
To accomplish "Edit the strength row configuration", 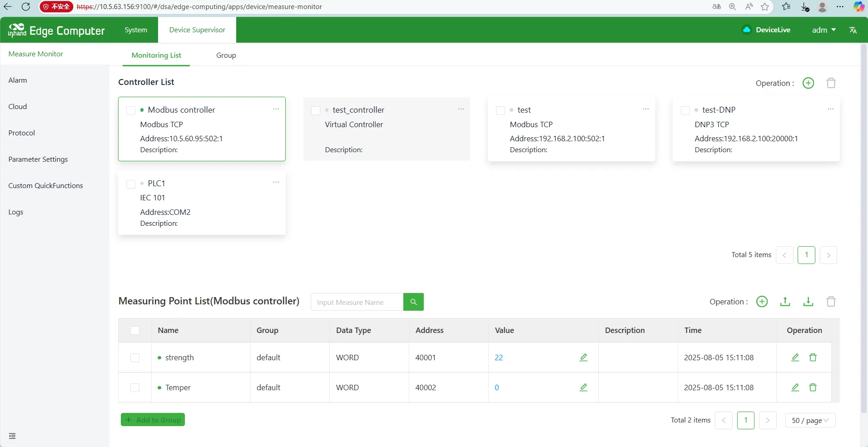I will pos(795,358).
